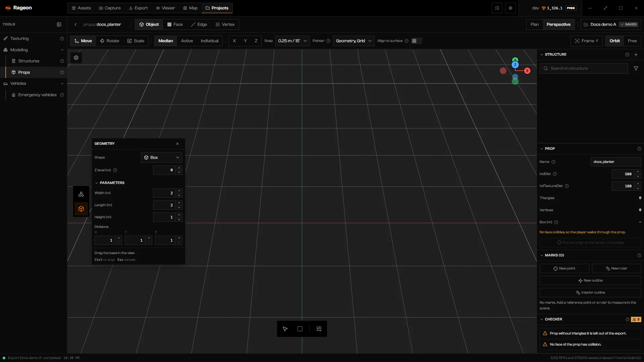Open the Shape Box dropdown
The height and width of the screenshot is (362, 644).
coord(162,158)
